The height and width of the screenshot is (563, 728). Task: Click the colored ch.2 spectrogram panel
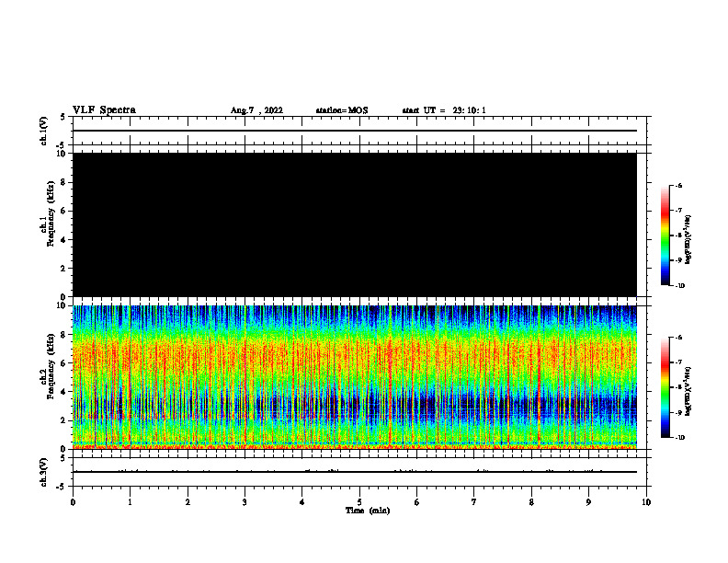355,377
